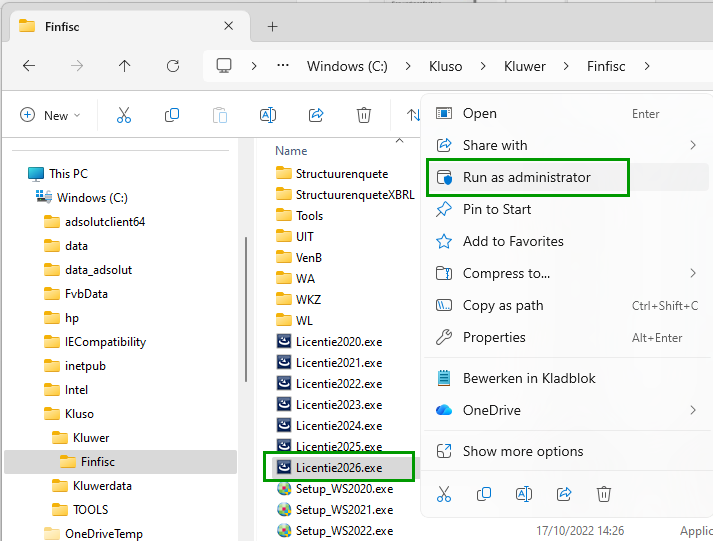
Task: Click the Cut scissors icon in toolbar
Action: (x=124, y=115)
